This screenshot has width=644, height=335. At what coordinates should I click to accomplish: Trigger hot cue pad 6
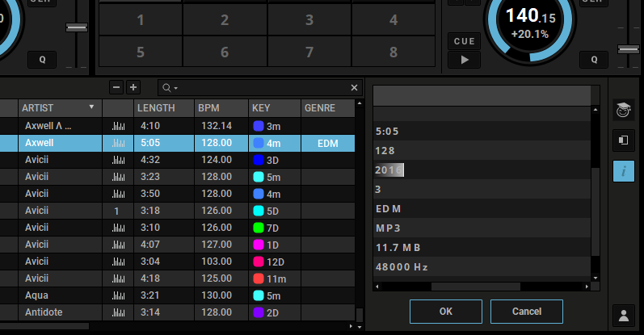tap(225, 52)
